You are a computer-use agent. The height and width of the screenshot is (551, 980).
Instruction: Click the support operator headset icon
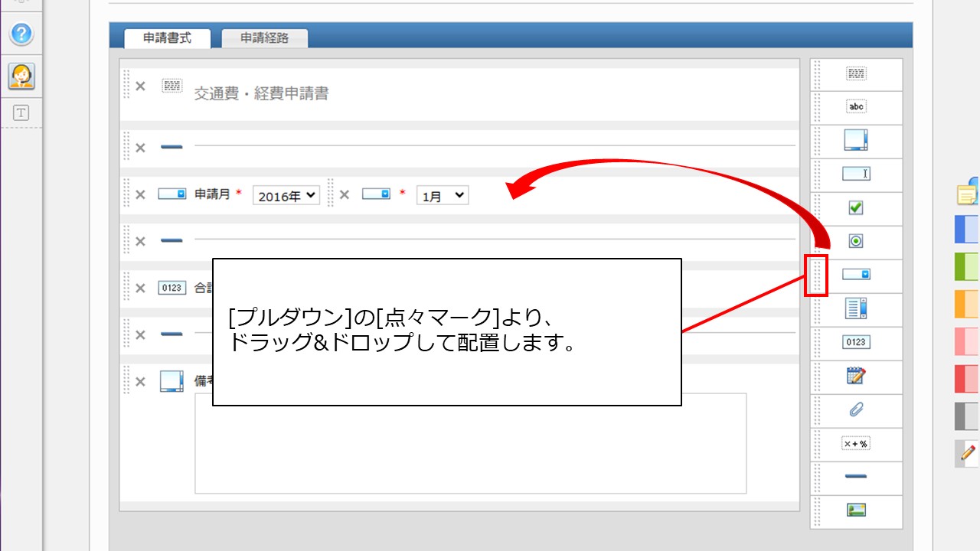point(21,75)
